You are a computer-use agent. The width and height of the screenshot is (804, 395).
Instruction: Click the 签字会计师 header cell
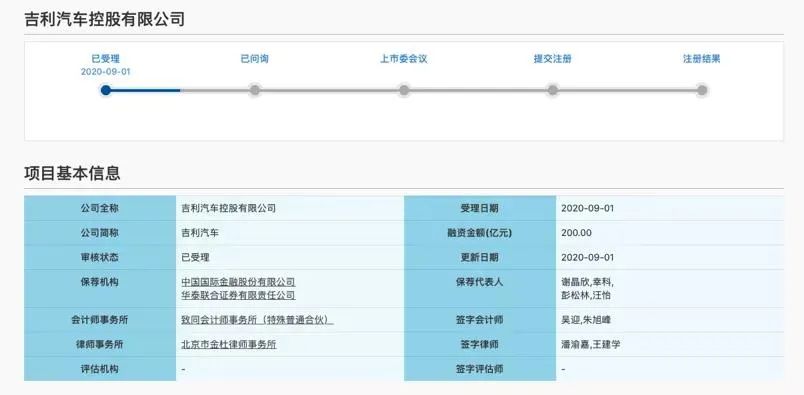click(479, 320)
